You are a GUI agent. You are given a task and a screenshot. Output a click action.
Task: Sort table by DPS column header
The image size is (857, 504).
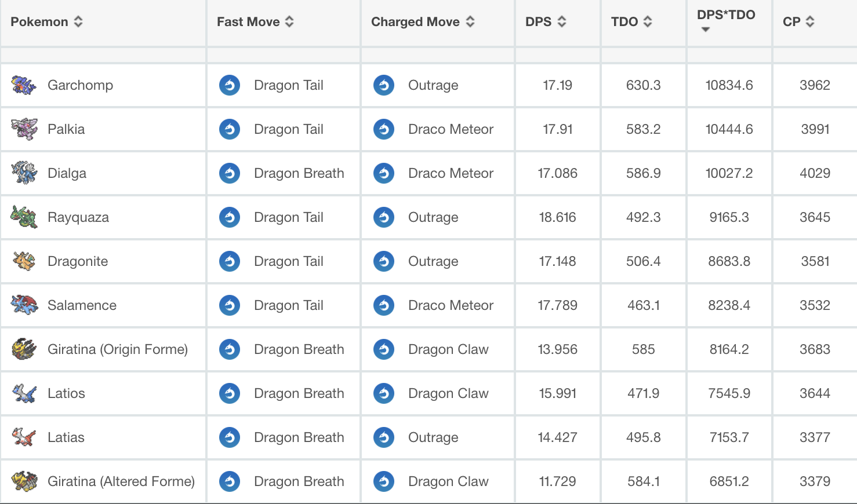[x=545, y=22]
